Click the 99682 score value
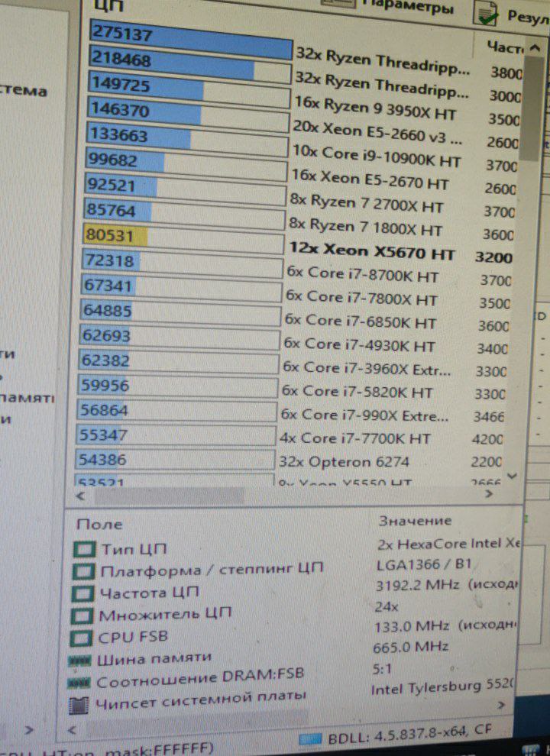This screenshot has height=756, width=550. click(113, 160)
